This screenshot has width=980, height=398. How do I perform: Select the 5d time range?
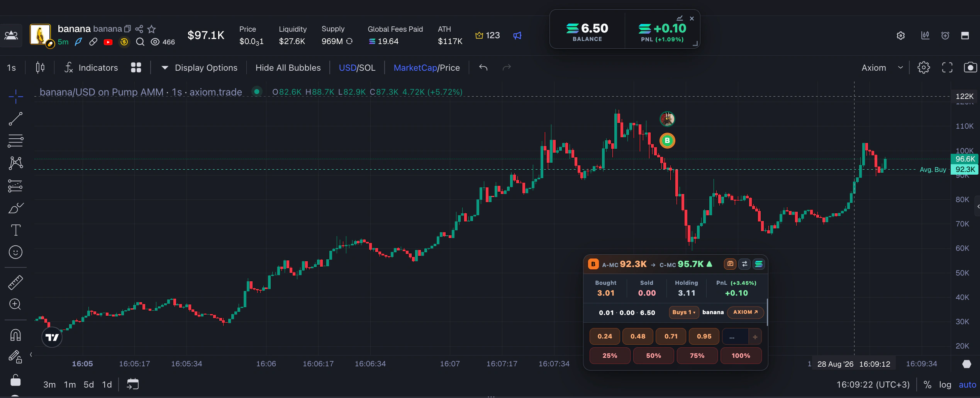click(x=89, y=384)
